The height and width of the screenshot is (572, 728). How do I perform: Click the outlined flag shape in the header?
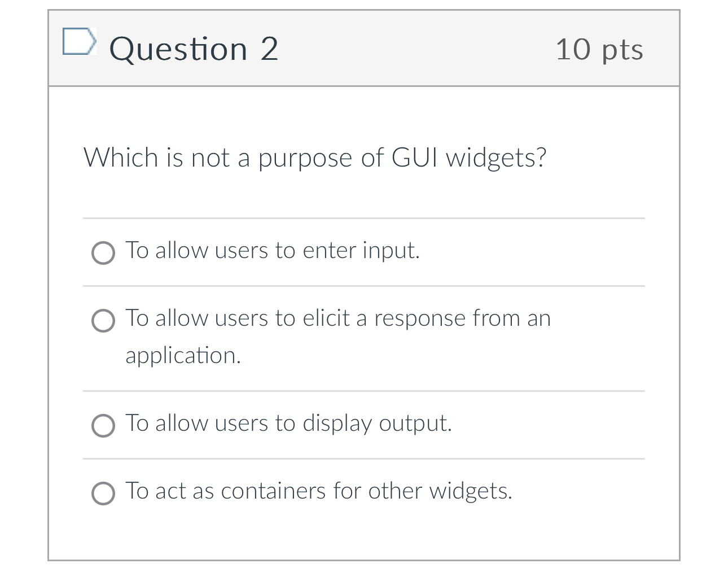(80, 41)
